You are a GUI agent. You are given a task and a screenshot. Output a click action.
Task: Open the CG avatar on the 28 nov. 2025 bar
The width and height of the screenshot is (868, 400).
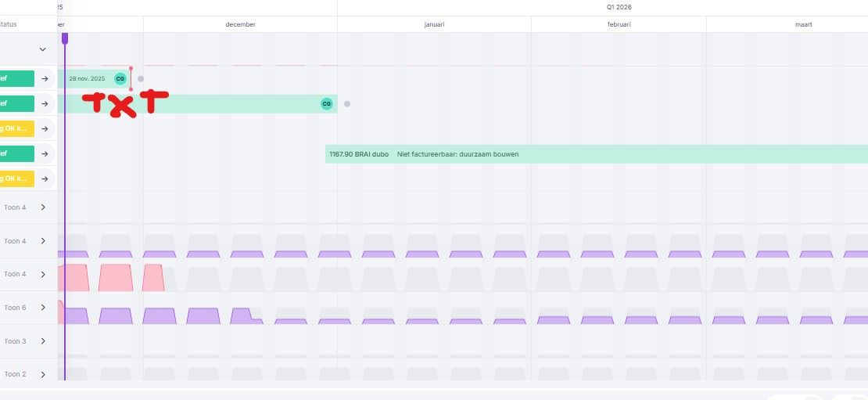120,79
